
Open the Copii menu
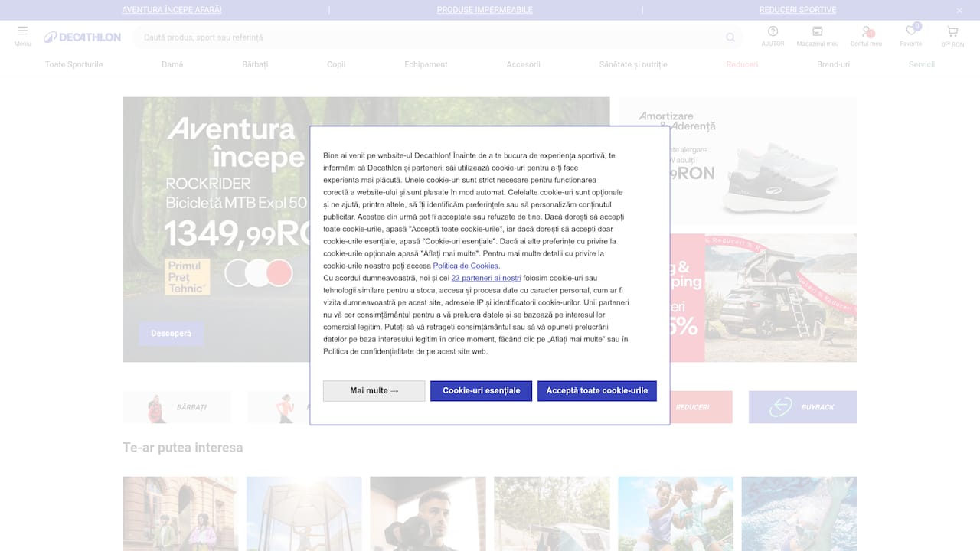(336, 64)
